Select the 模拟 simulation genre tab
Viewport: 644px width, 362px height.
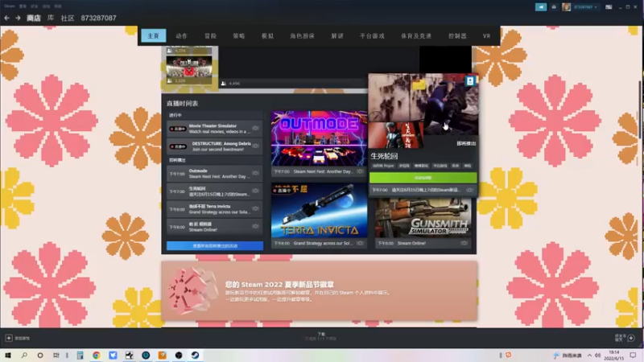tap(267, 35)
